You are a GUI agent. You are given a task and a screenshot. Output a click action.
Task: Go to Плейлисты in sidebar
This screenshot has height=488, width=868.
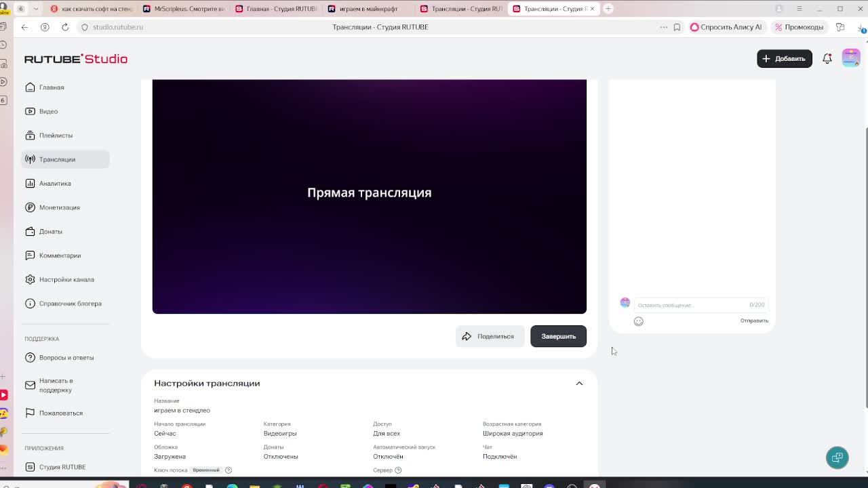(65, 136)
